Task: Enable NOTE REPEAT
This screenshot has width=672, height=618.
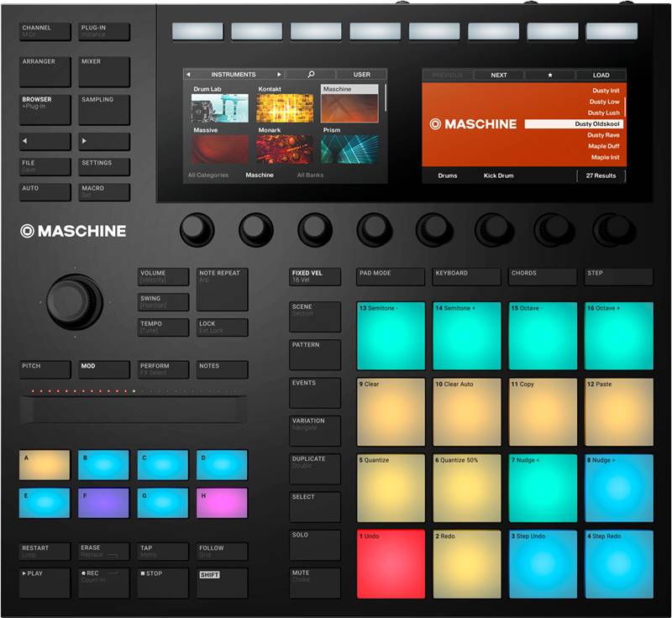Action: 223,290
